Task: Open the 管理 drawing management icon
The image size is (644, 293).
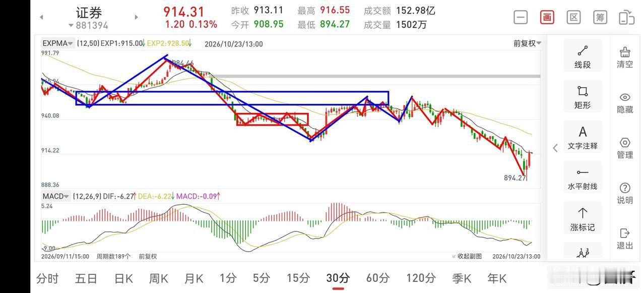Action: click(x=625, y=148)
